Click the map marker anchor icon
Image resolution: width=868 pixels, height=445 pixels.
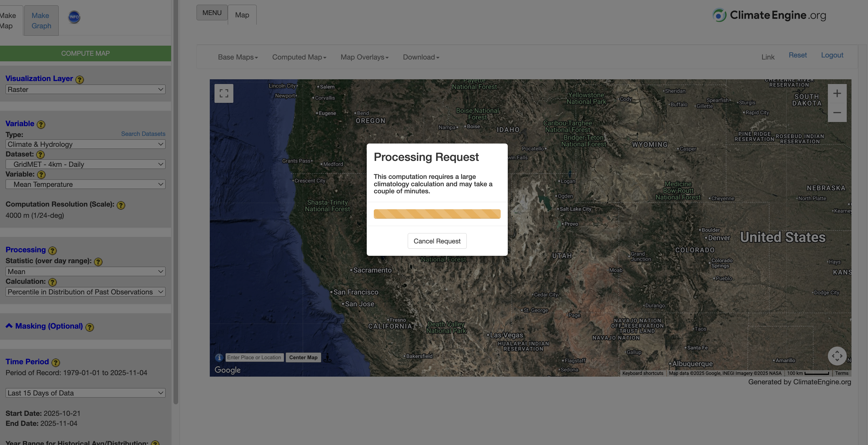pyautogui.click(x=327, y=358)
